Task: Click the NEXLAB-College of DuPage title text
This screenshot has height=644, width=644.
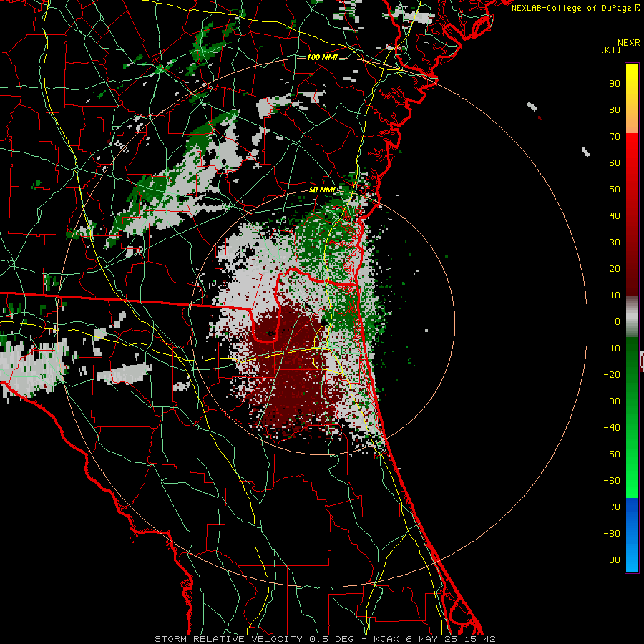Action: tap(572, 8)
